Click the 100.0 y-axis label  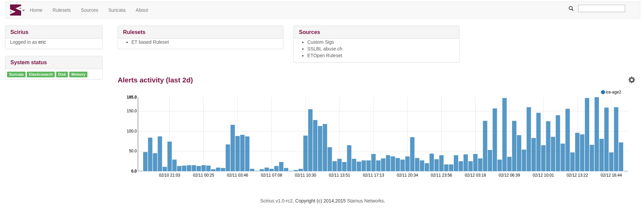point(132,131)
